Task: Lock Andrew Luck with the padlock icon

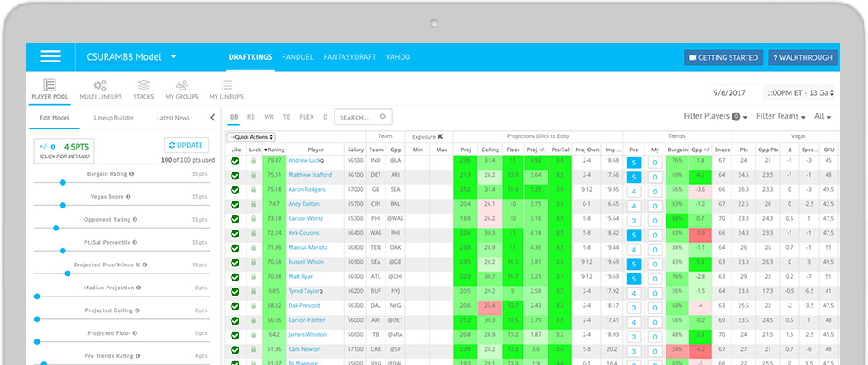Action: pos(254,160)
